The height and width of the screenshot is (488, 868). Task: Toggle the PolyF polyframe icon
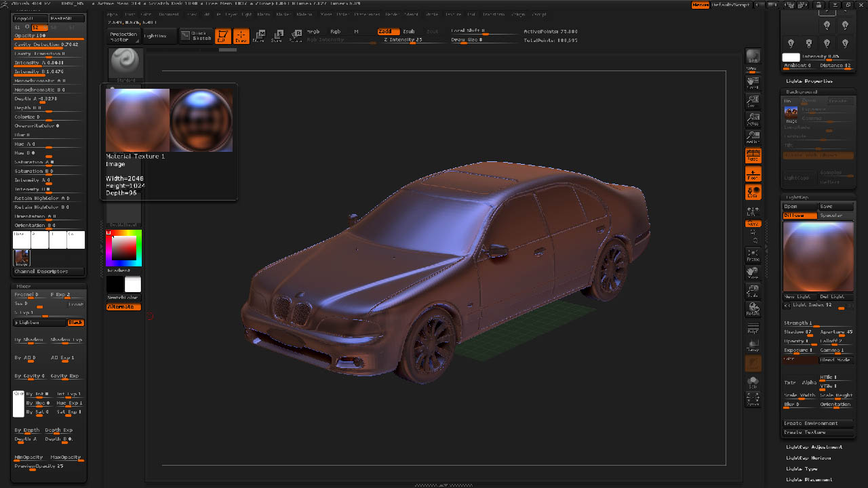click(x=753, y=328)
